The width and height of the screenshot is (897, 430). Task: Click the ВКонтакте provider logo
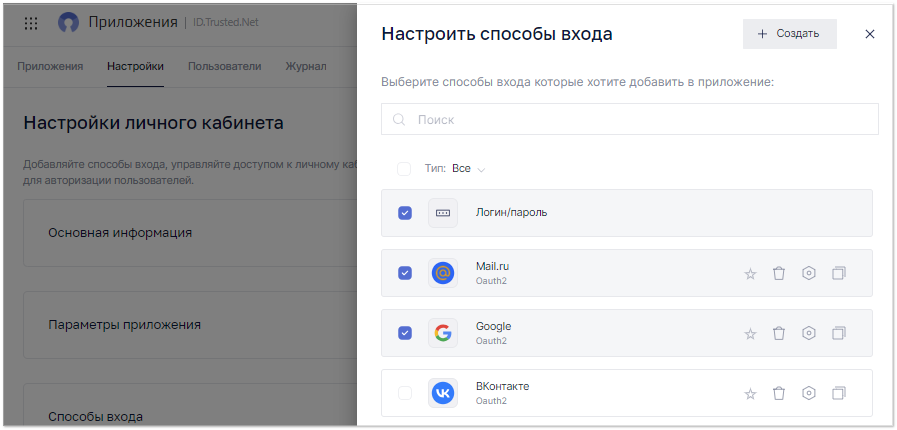point(443,393)
